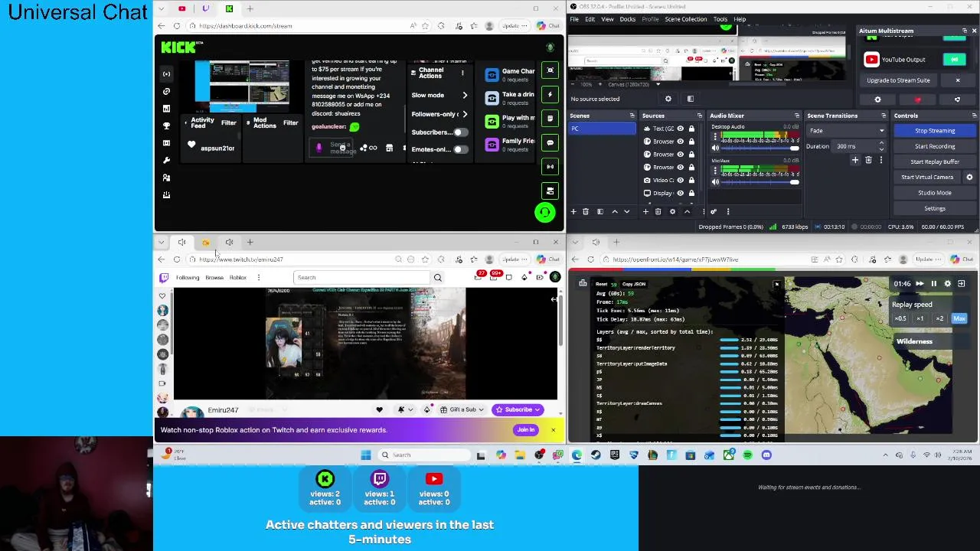Click Kick right-panel lightning quick actions icon
Image resolution: width=980 pixels, height=551 pixels.
pos(550,94)
